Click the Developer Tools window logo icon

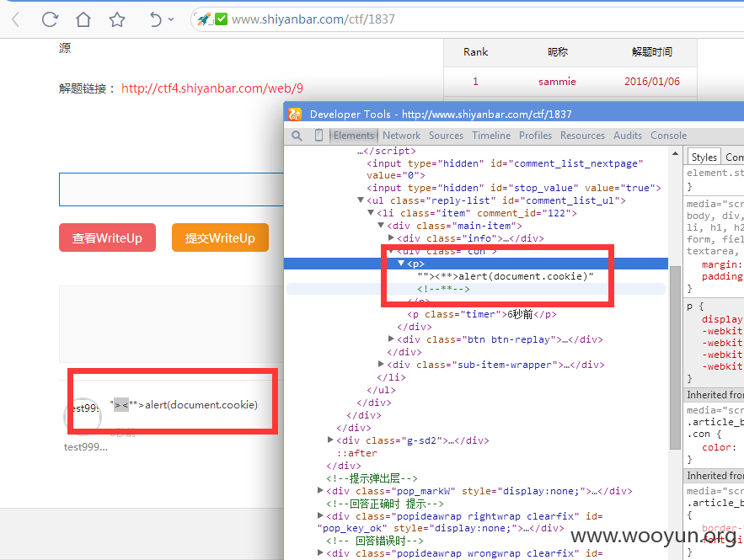click(x=295, y=115)
